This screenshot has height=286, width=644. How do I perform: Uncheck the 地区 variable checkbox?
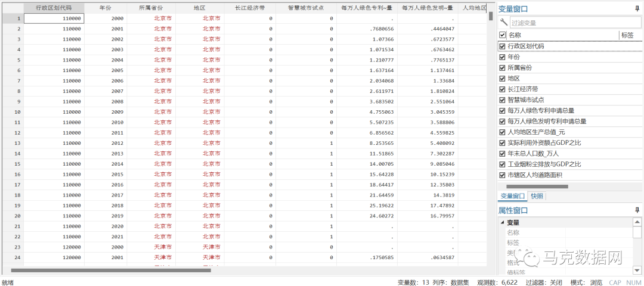(502, 79)
